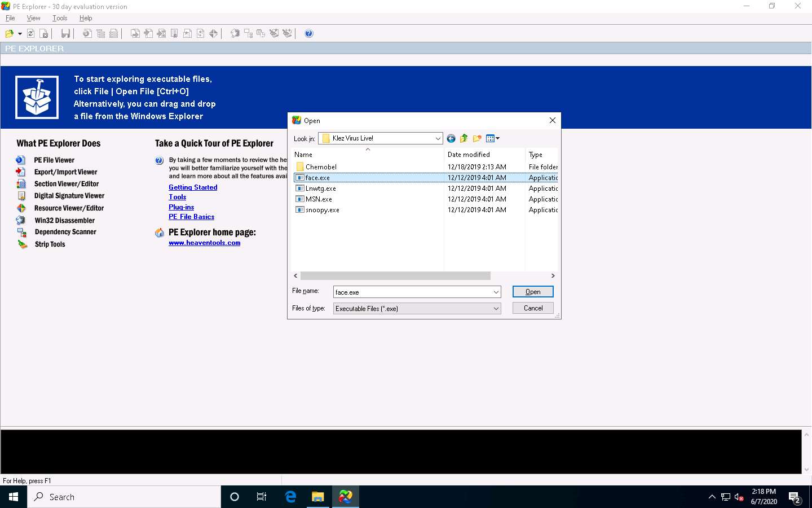Click the Disassembler toolbar icon
The height and width of the screenshot is (508, 812).
(235, 34)
